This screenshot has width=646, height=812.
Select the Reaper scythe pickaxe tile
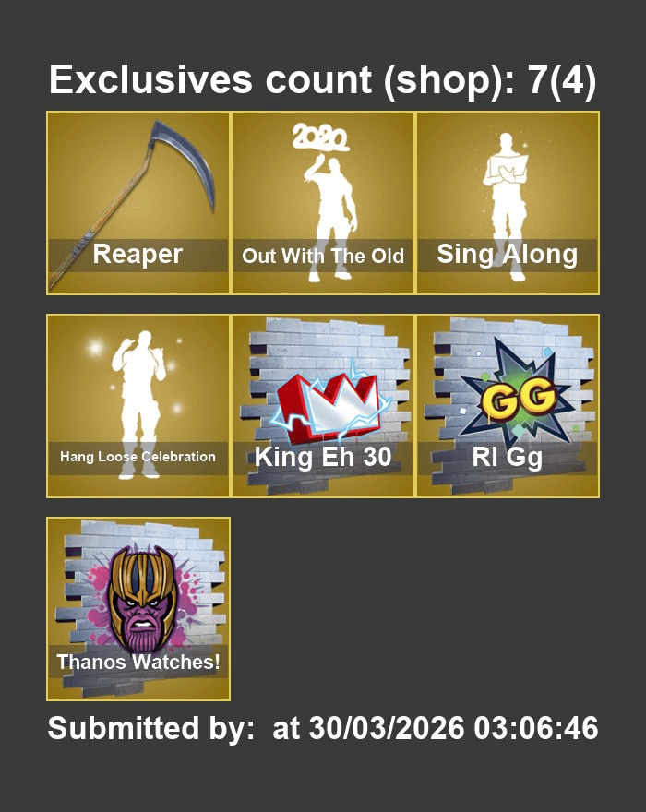(138, 203)
